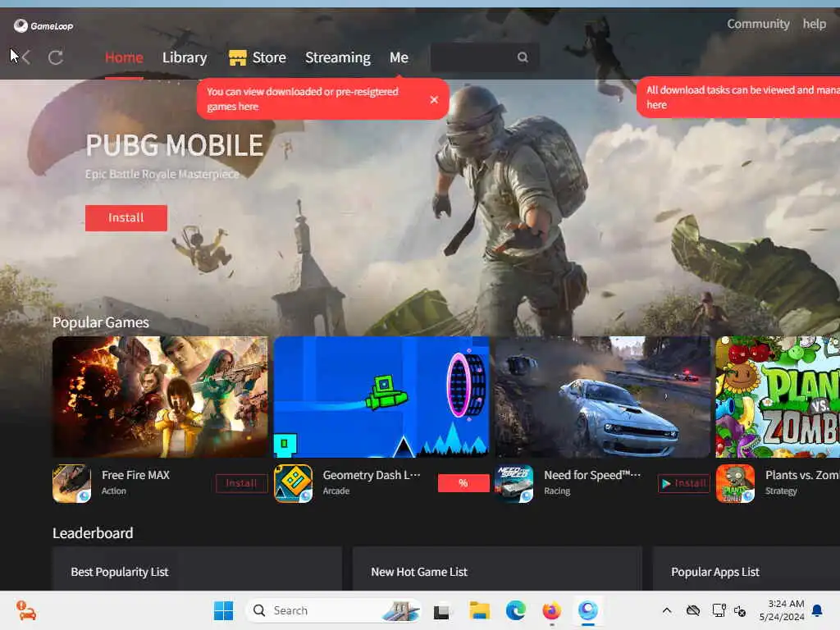
Task: Go back with the back arrow
Action: click(25, 57)
